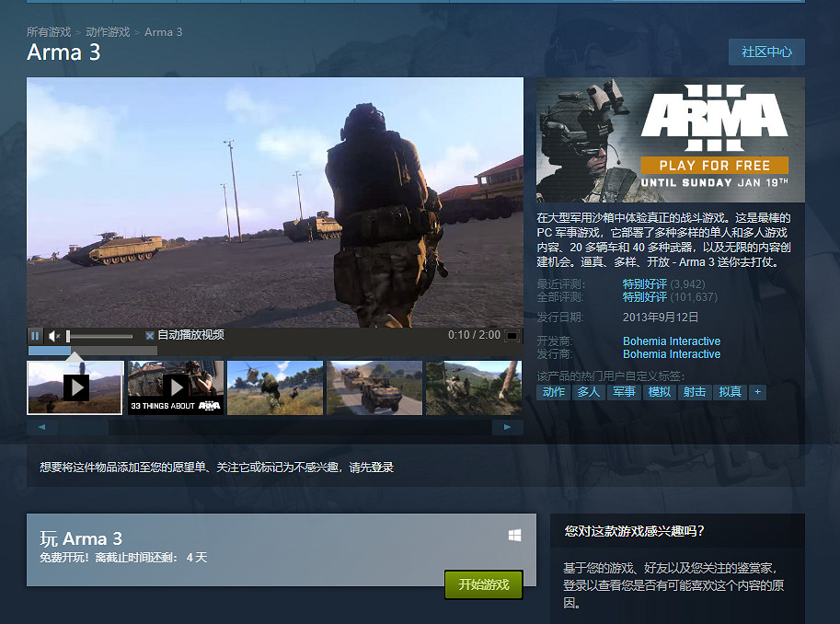Screen dimensions: 840x624
Task: Open the 社区中心 community hub
Action: coord(766,52)
